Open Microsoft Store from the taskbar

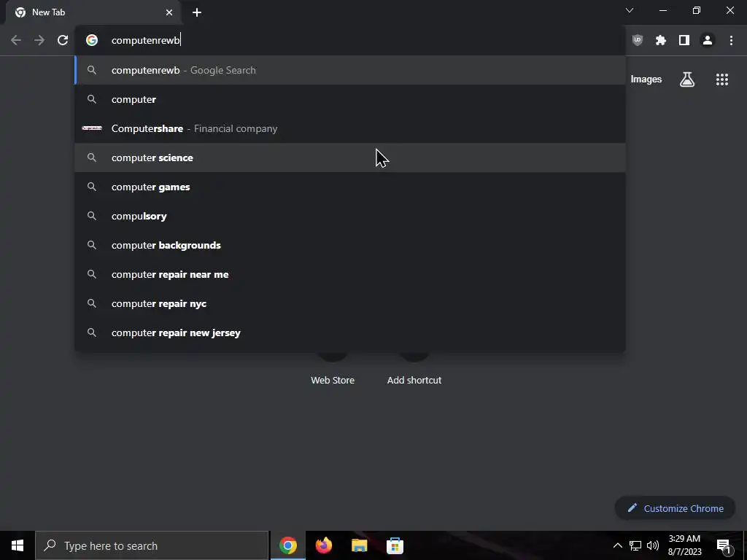[x=395, y=545]
